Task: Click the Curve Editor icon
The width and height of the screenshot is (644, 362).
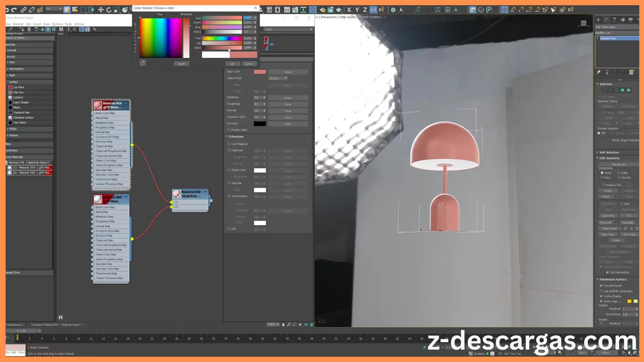Action: (295, 10)
